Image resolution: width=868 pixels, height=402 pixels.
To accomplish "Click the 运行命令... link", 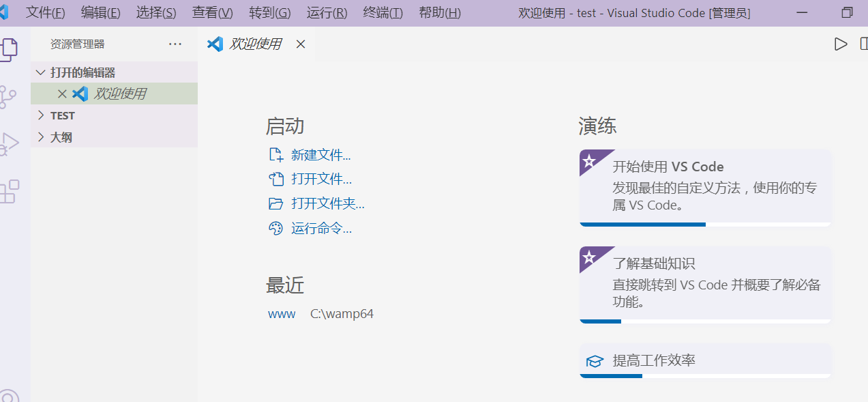I will coord(322,229).
